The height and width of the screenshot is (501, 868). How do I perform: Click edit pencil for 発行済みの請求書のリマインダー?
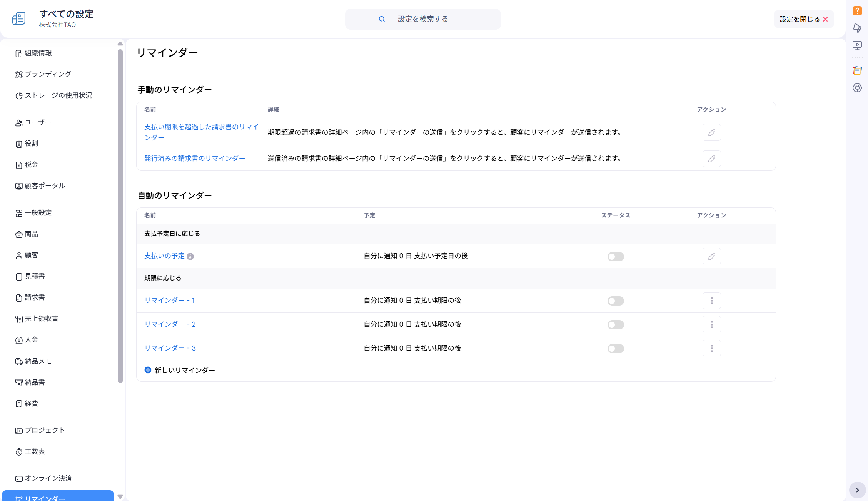[x=711, y=159]
